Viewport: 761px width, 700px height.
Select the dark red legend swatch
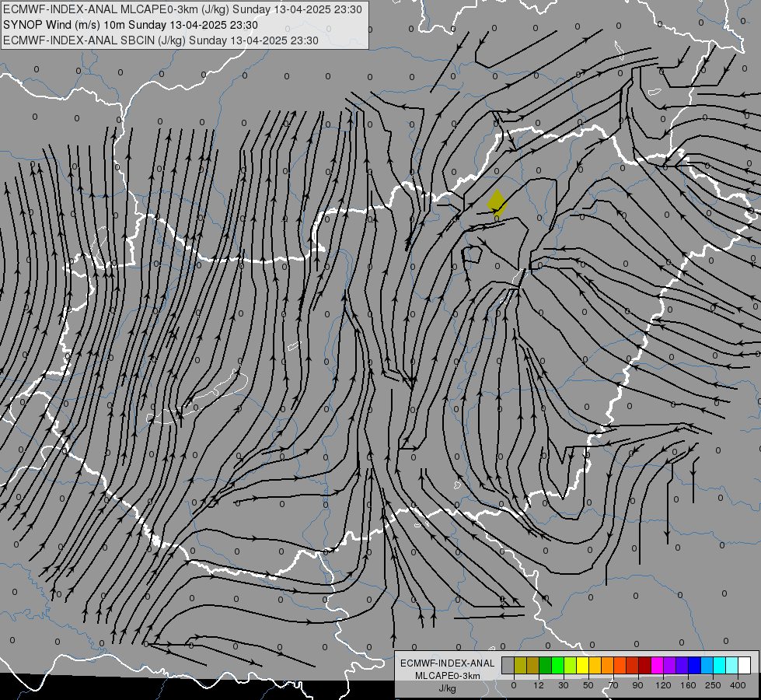(x=645, y=665)
